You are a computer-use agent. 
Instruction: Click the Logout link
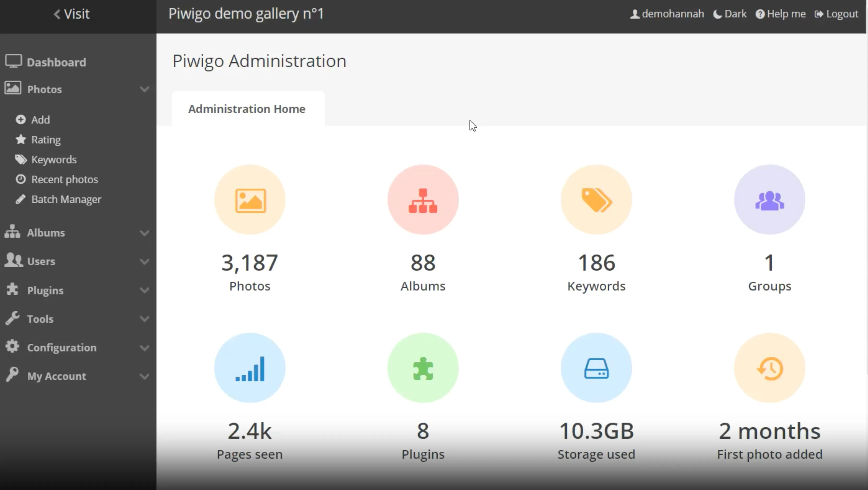point(837,14)
